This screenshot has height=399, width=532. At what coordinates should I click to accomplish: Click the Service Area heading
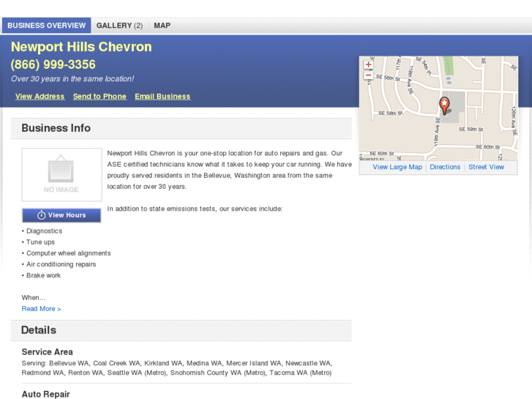(47, 352)
